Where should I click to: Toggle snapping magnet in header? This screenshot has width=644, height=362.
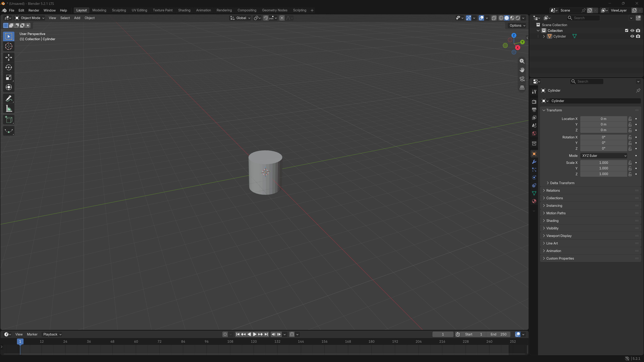click(266, 18)
